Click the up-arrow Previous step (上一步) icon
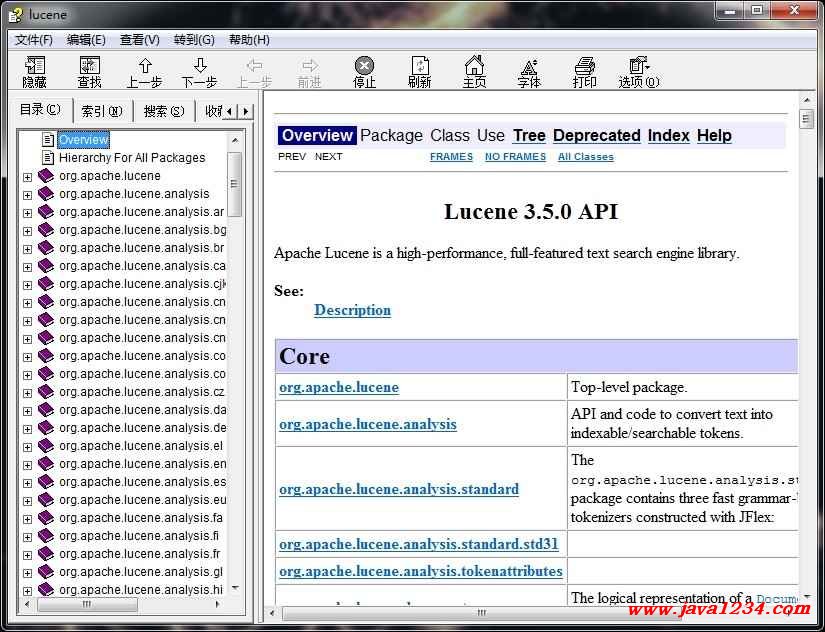Screen dimensions: 825x632 click(145, 66)
